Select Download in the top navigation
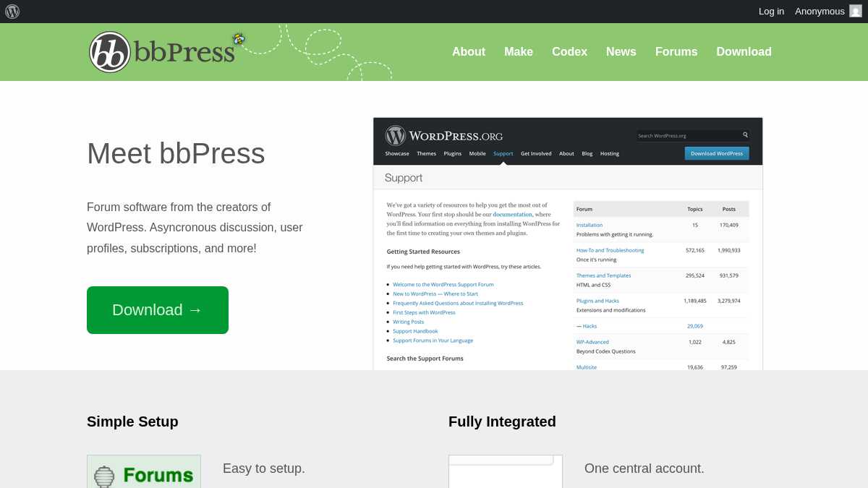Viewport: 868px width, 488px height. pyautogui.click(x=744, y=52)
